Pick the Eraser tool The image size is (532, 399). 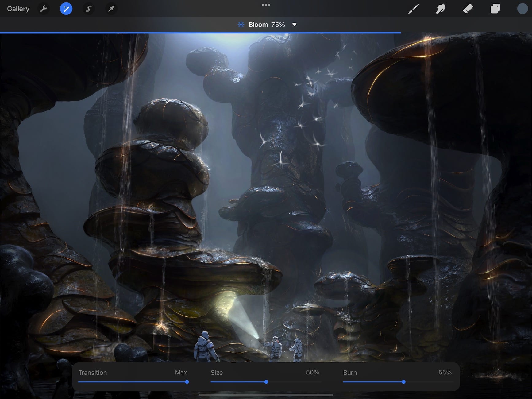coord(468,9)
